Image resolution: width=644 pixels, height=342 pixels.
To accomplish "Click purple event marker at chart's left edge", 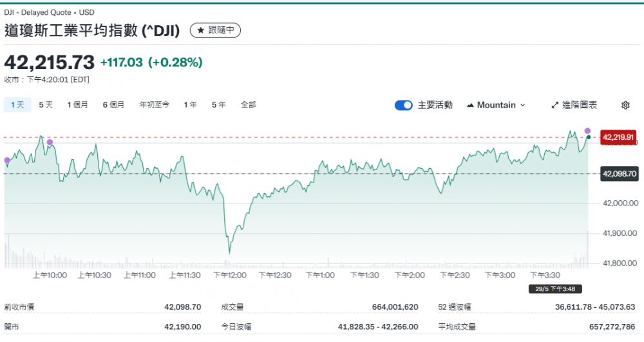I will tap(7, 160).
